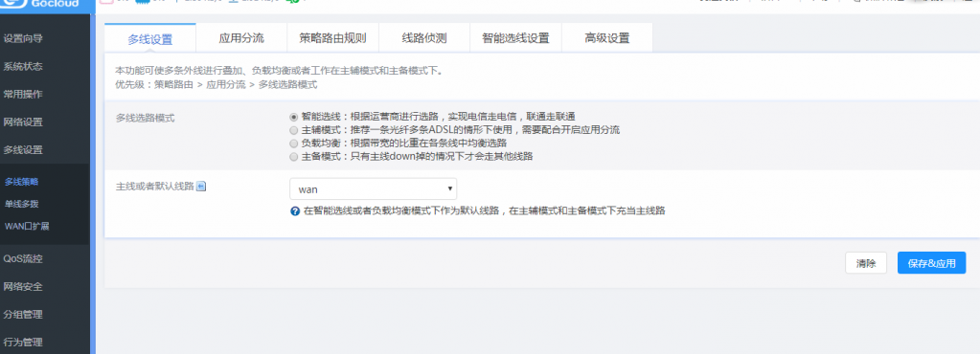Image resolution: width=980 pixels, height=354 pixels.
Task: Switch to the 线路侦测 tab
Action: click(x=423, y=38)
